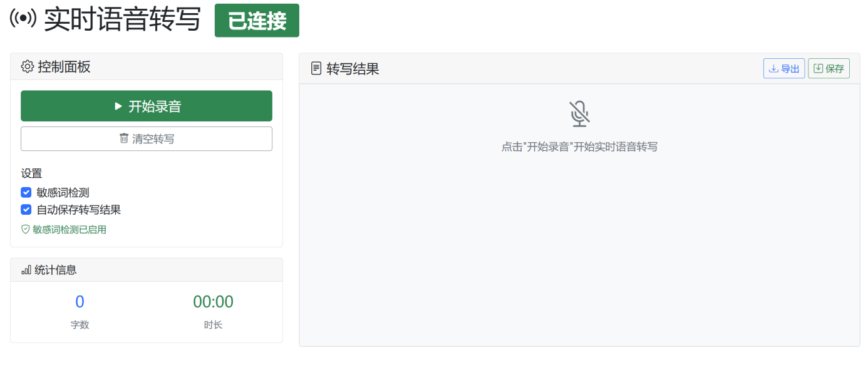This screenshot has height=365, width=868.
Task: Export results via 导出 button
Action: click(783, 68)
